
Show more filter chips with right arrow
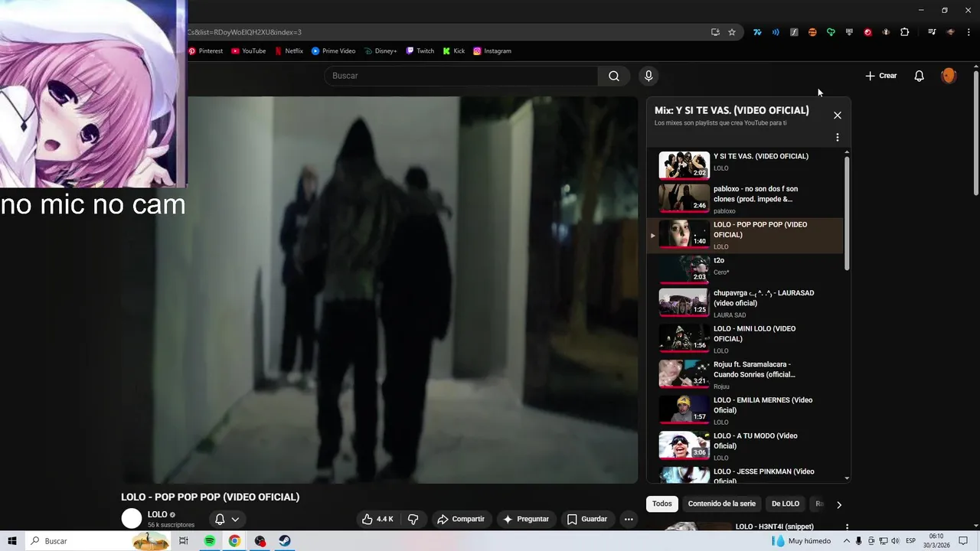click(839, 504)
